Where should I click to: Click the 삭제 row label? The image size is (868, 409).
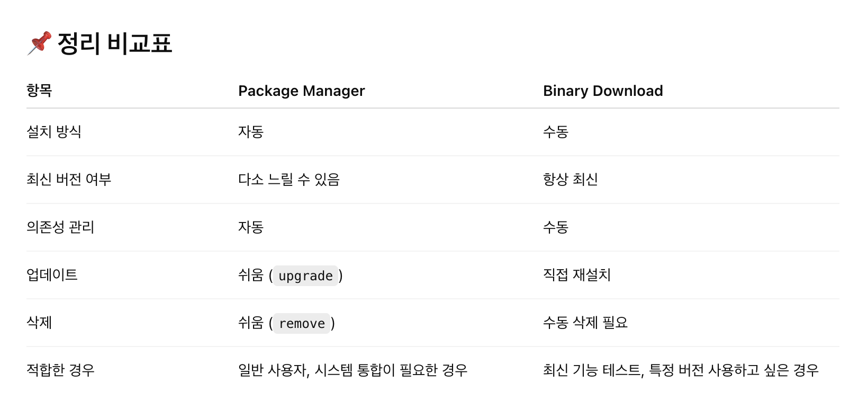(39, 323)
